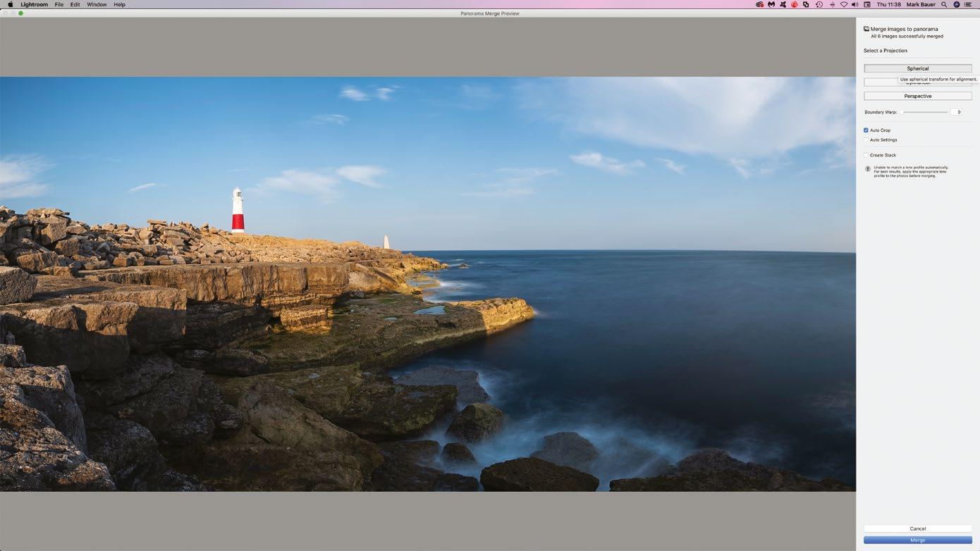Image resolution: width=980 pixels, height=551 pixels.
Task: Click the merge panorama icon beside heading
Action: (x=866, y=29)
